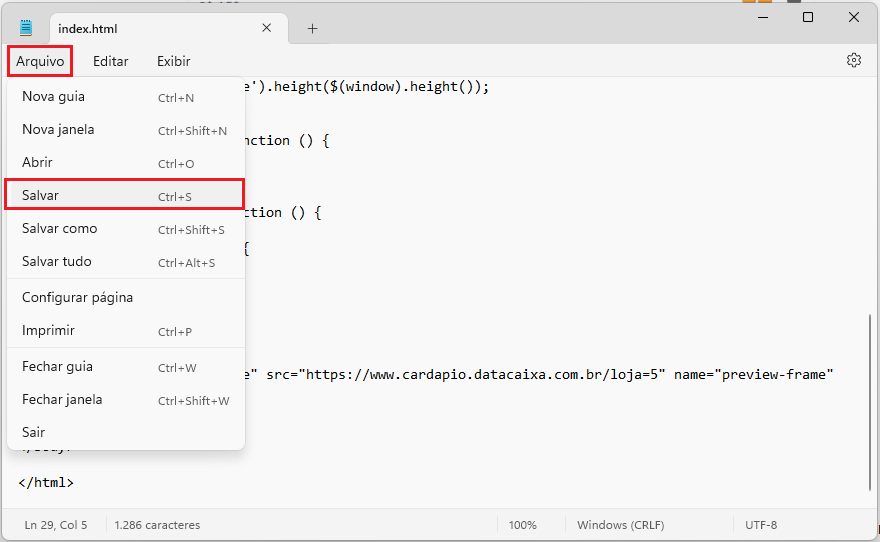Open the Arquivo menu
Screen dimensions: 880x542
pyautogui.click(x=40, y=61)
